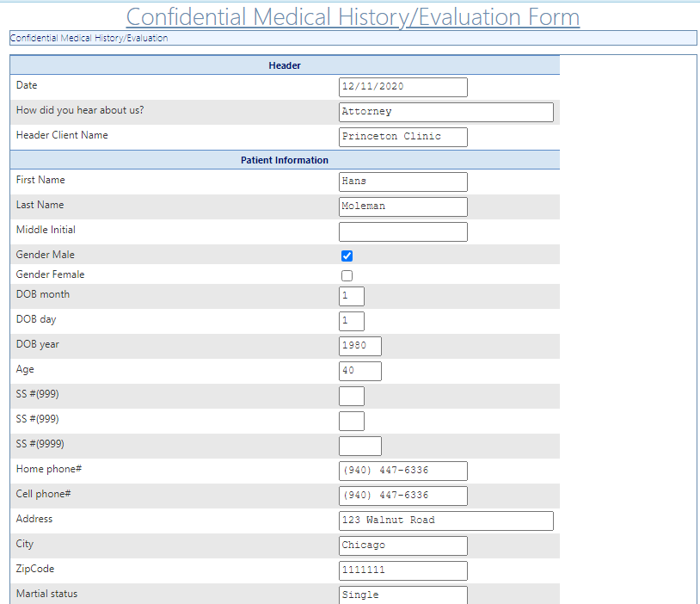Click the Date field showing 12/11/2020
Image resolution: width=700 pixels, height=604 pixels.
point(402,87)
